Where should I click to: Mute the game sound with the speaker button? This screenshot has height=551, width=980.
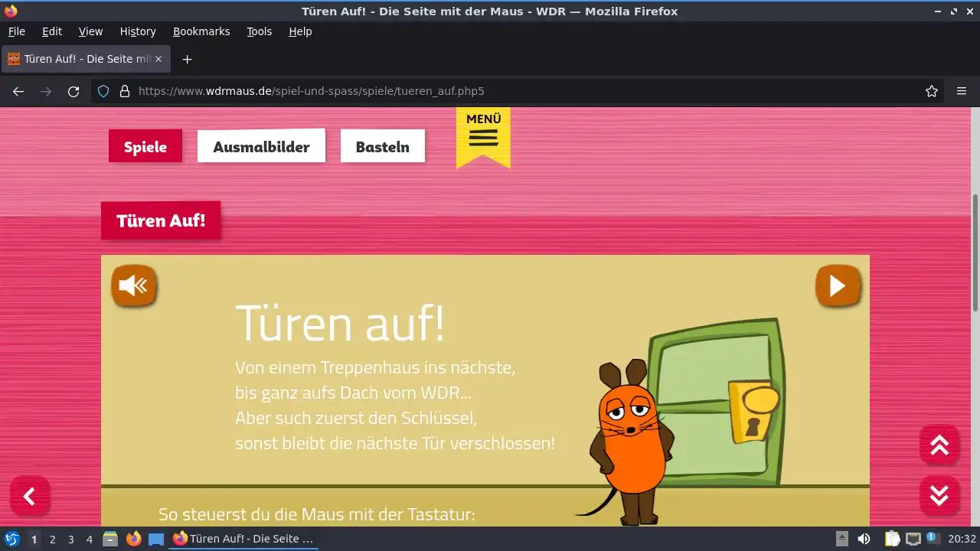(x=134, y=286)
